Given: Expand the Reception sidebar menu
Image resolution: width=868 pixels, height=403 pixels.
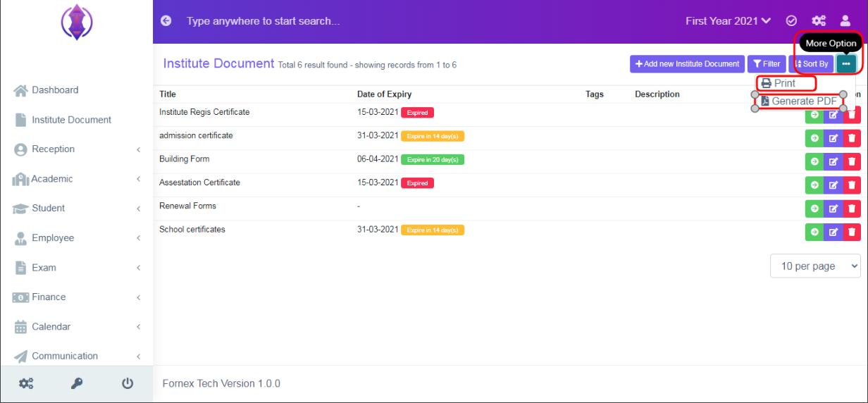Looking at the screenshot, I should [76, 149].
